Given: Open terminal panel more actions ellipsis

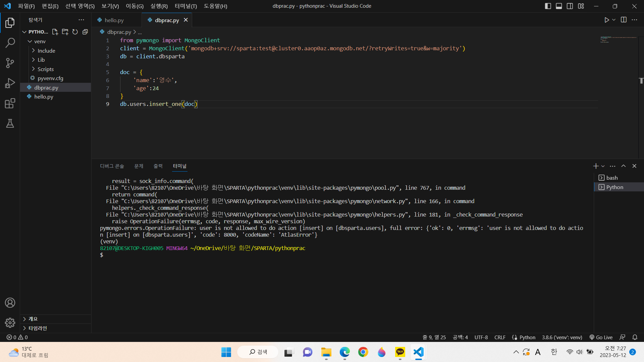Looking at the screenshot, I should [x=612, y=166].
